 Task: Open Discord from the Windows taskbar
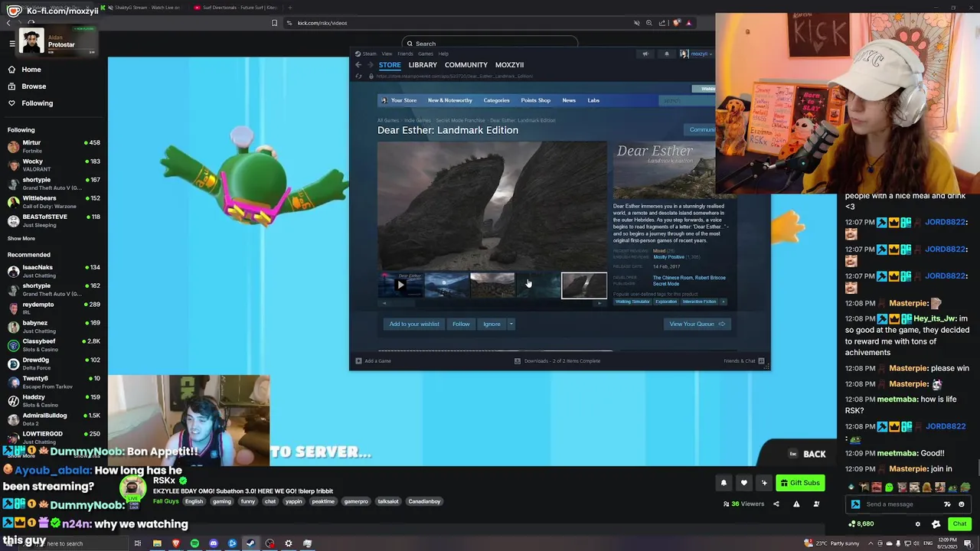214,543
